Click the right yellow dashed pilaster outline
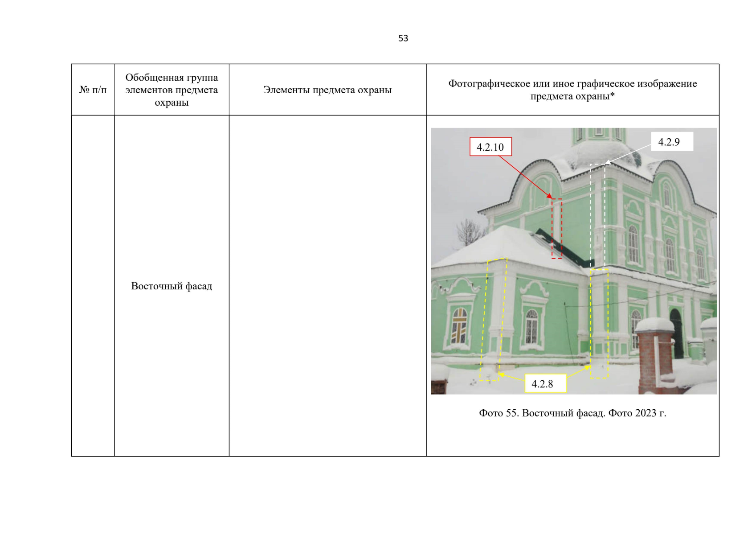Image resolution: width=756 pixels, height=535 pixels. point(599,323)
